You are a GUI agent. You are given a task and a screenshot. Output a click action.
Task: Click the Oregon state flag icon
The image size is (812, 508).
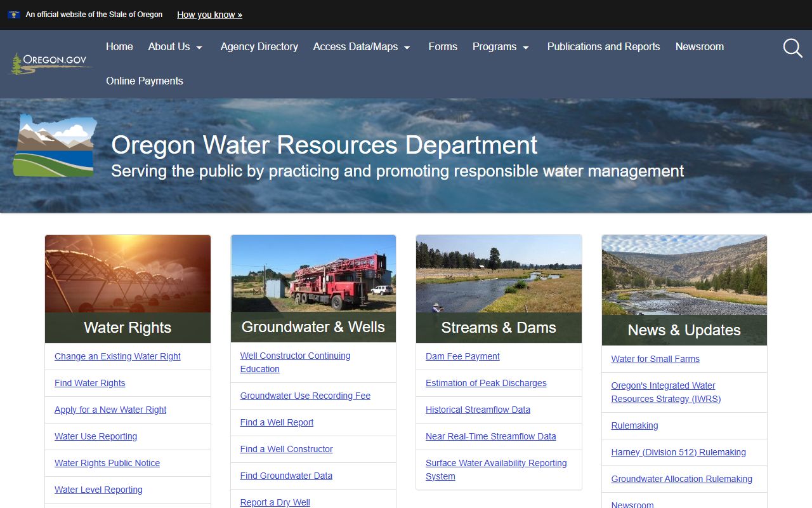pyautogui.click(x=14, y=15)
